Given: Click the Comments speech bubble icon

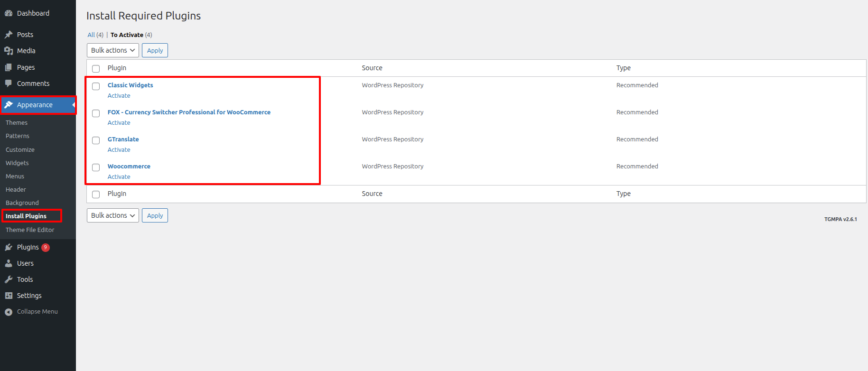Looking at the screenshot, I should coord(9,83).
